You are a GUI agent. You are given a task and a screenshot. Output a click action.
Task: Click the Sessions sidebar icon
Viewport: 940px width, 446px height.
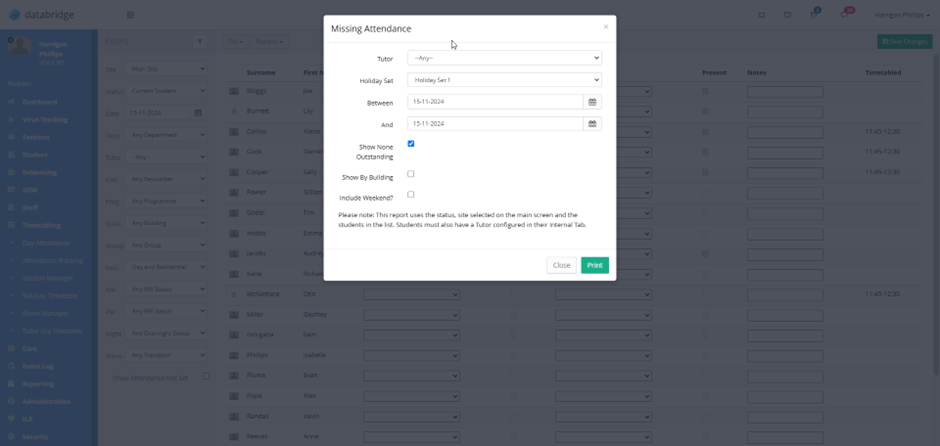click(11, 137)
